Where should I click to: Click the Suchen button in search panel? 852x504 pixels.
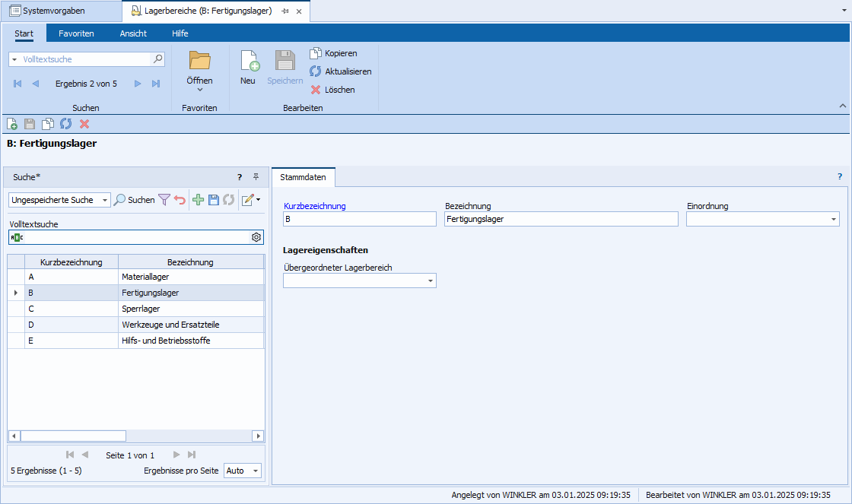(134, 200)
